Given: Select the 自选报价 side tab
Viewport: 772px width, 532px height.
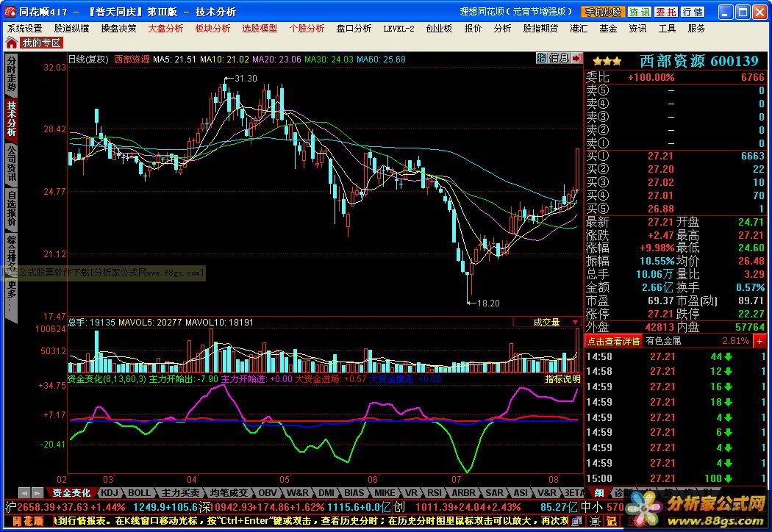Looking at the screenshot, I should tap(11, 209).
